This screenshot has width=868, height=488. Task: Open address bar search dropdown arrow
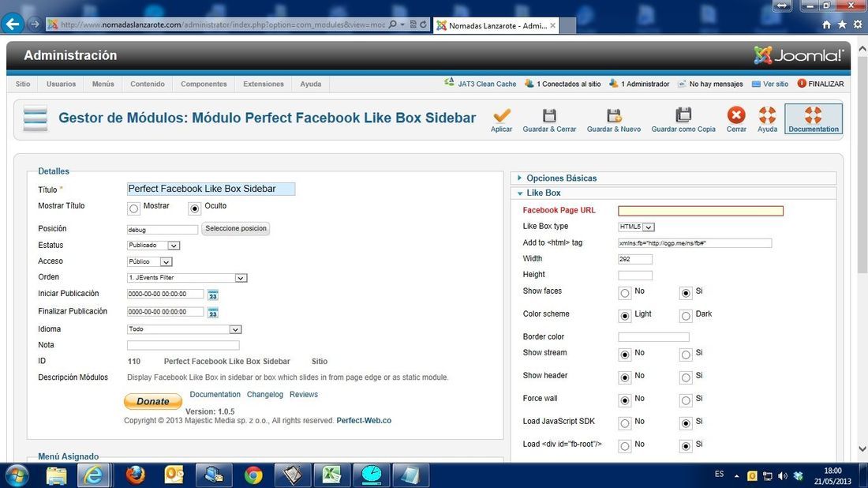pos(402,25)
